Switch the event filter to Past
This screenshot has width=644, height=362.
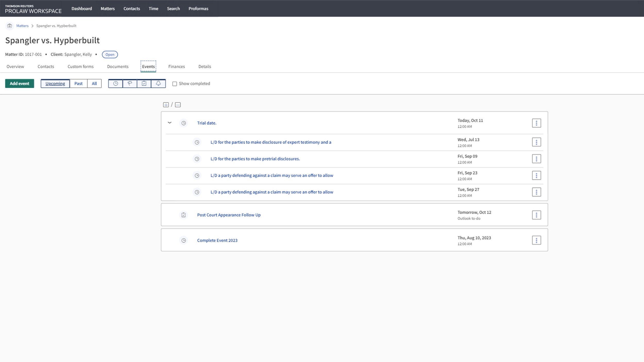(x=78, y=83)
